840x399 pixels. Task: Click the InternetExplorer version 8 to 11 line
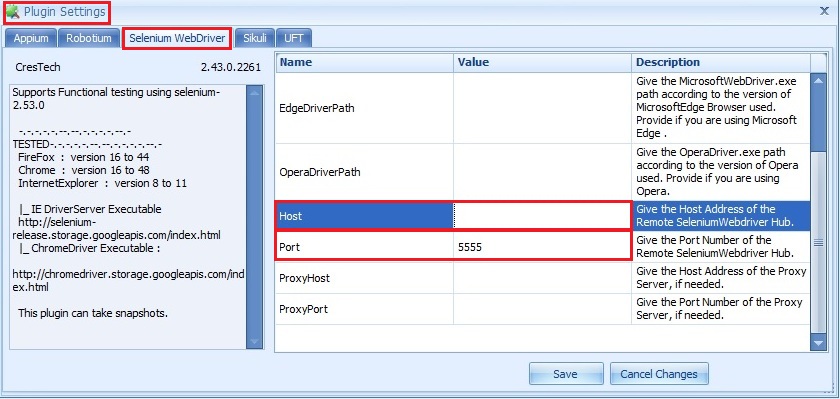(102, 183)
